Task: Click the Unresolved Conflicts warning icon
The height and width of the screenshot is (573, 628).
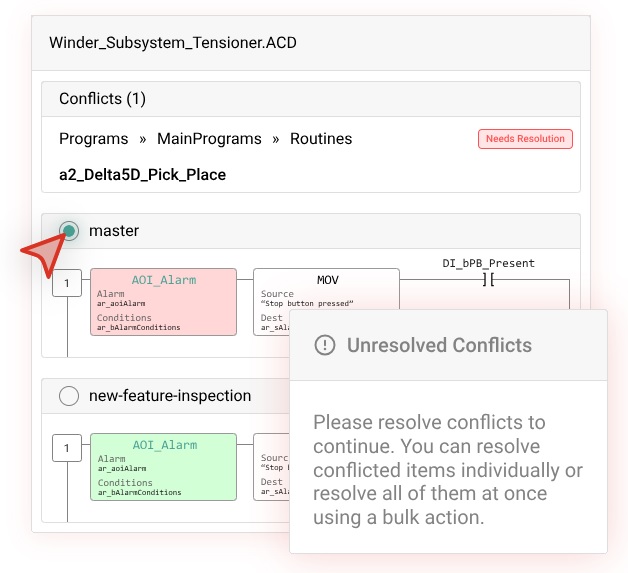Action: (325, 345)
